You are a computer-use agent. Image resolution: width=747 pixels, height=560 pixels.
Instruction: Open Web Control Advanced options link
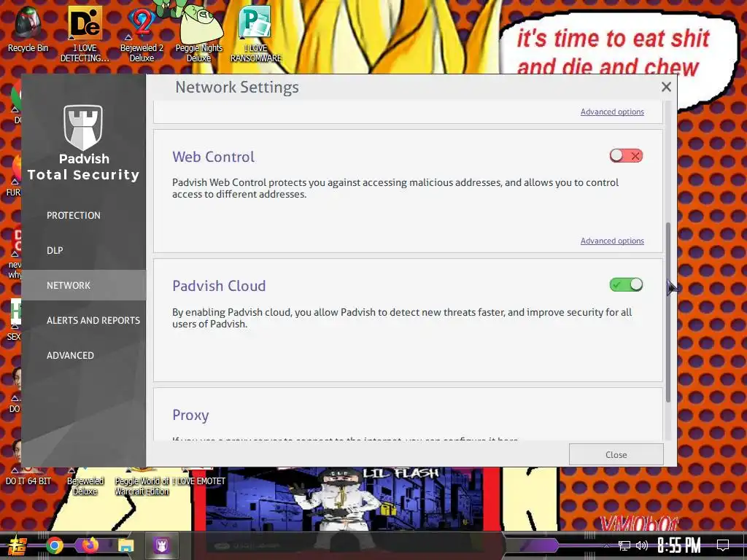(x=612, y=241)
